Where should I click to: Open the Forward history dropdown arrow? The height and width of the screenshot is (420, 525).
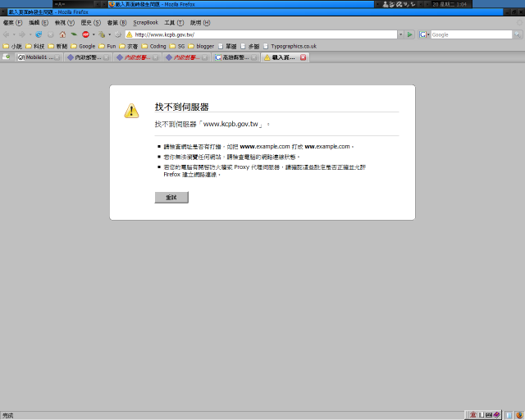tap(30, 34)
